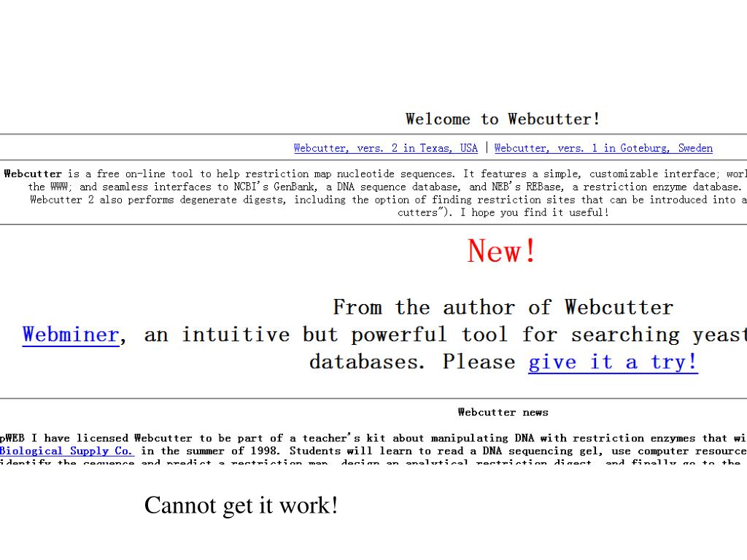
Task: Click 'From the author of Webcutter' text
Action: click(503, 307)
